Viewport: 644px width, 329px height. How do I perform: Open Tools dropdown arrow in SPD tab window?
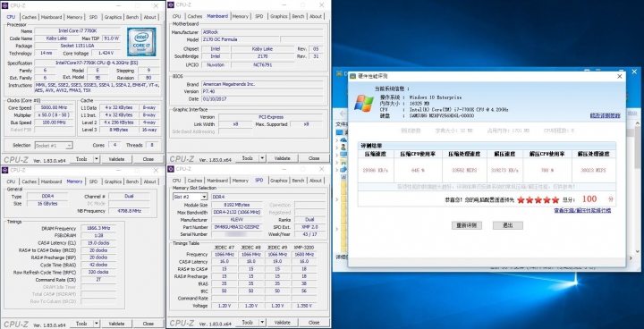pyautogui.click(x=262, y=323)
